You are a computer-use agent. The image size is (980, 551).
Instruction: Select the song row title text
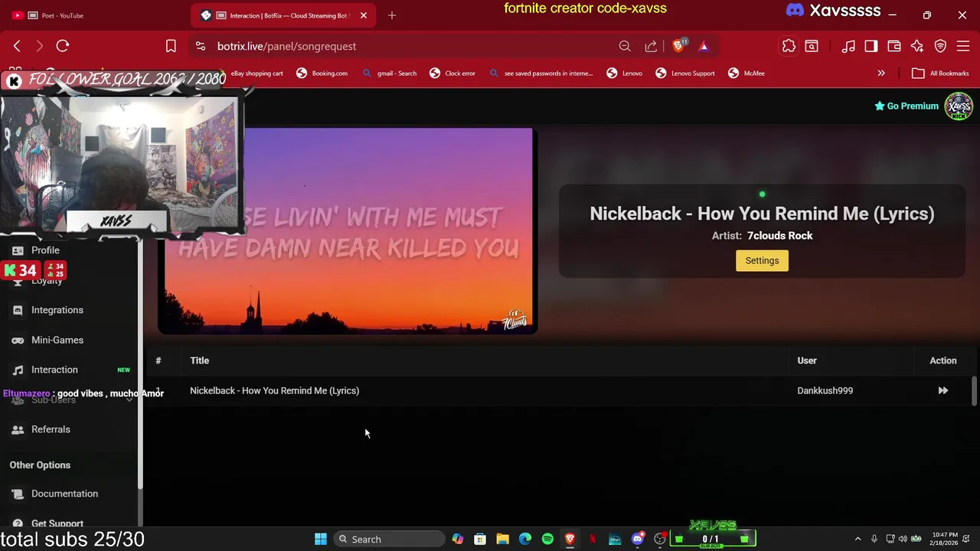click(274, 390)
